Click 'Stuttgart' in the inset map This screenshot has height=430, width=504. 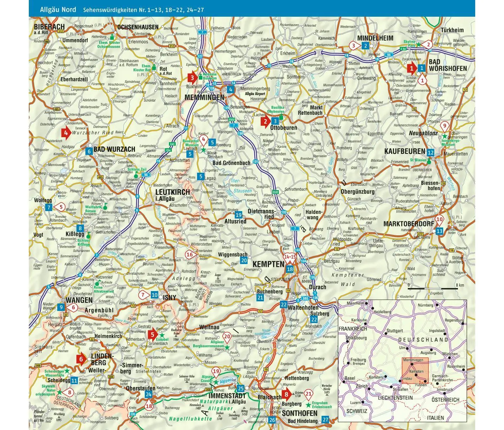tap(394, 330)
